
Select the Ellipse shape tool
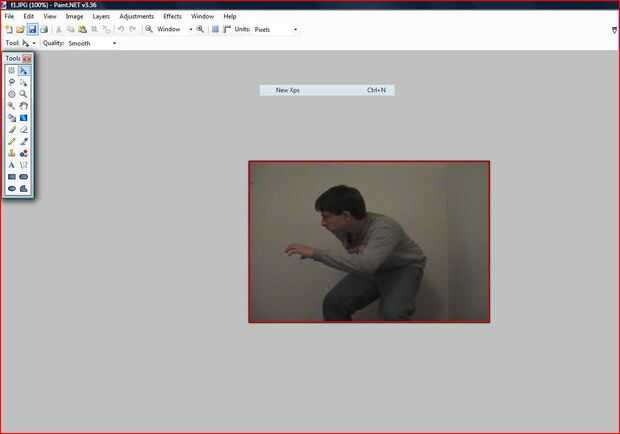pos(11,189)
